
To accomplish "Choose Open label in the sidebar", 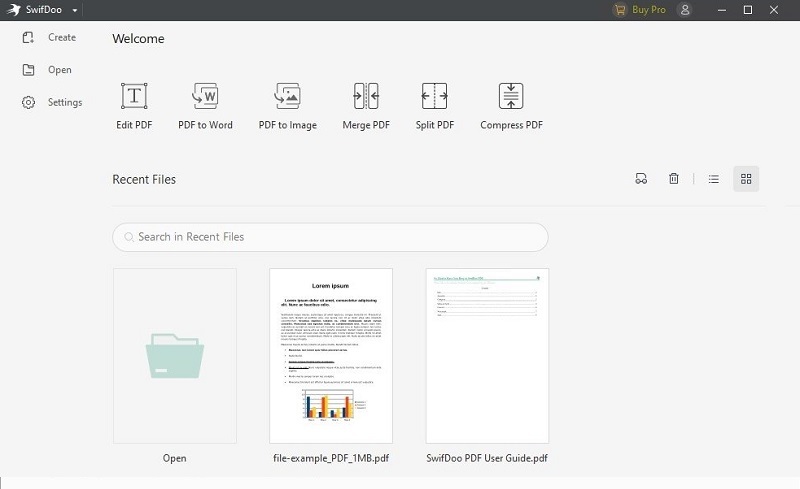I will coord(60,70).
